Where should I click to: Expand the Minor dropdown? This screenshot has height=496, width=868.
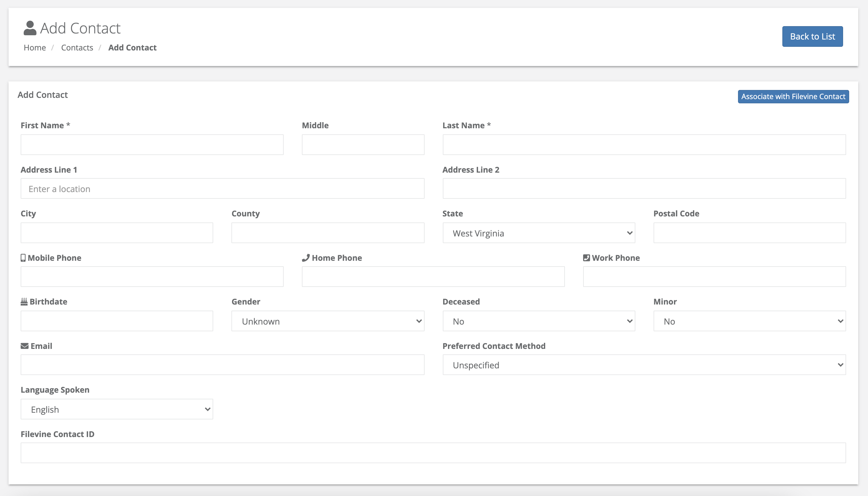coord(750,321)
